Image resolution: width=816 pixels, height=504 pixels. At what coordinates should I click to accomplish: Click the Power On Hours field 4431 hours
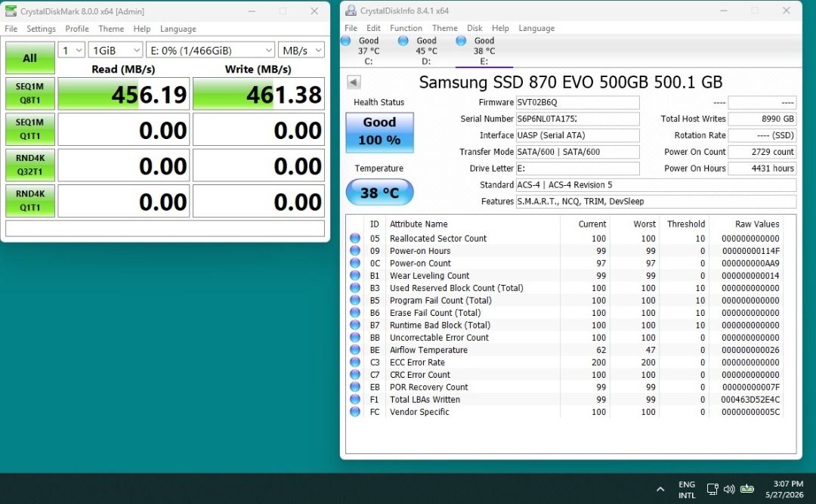click(x=762, y=169)
